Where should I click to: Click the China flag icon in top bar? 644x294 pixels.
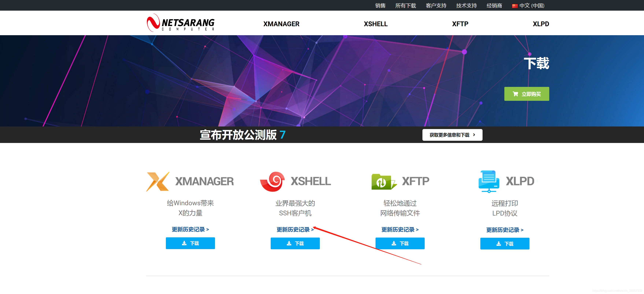(514, 6)
